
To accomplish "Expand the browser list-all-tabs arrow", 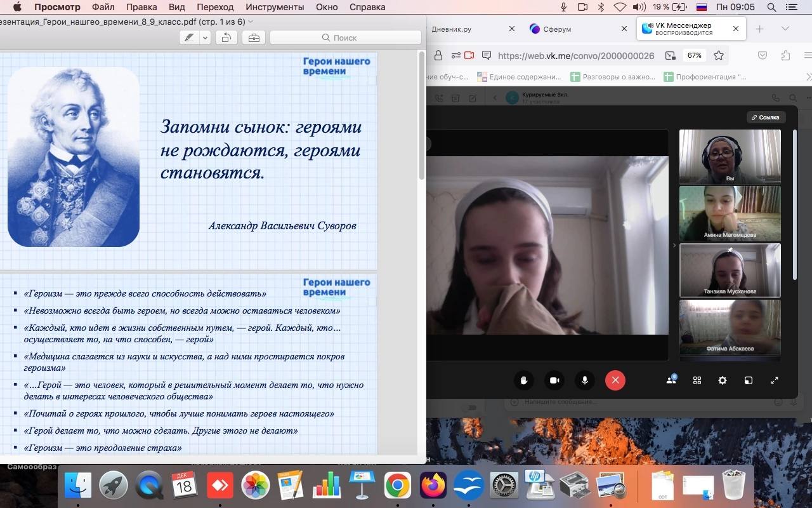I will (x=785, y=29).
